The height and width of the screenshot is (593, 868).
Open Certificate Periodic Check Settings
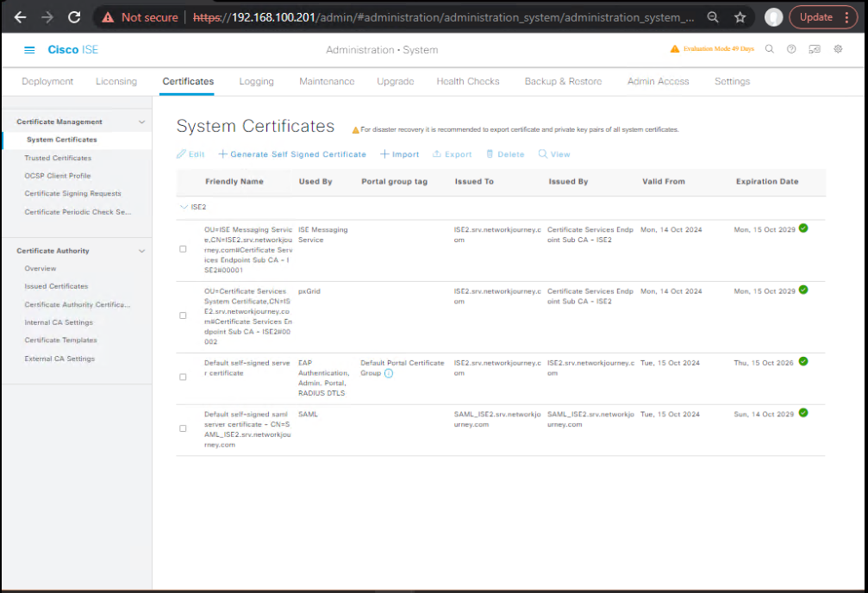[x=78, y=211]
